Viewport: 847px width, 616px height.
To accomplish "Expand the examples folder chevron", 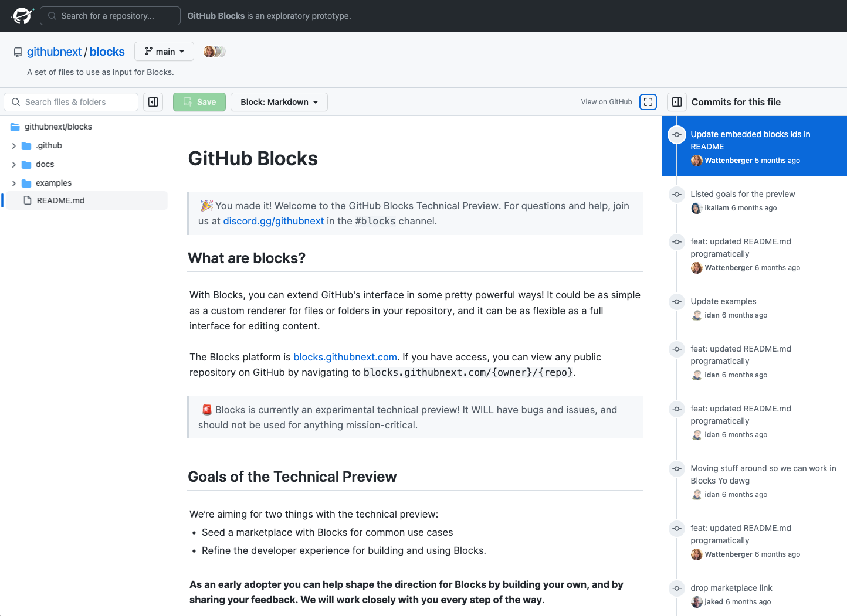I will [x=14, y=183].
